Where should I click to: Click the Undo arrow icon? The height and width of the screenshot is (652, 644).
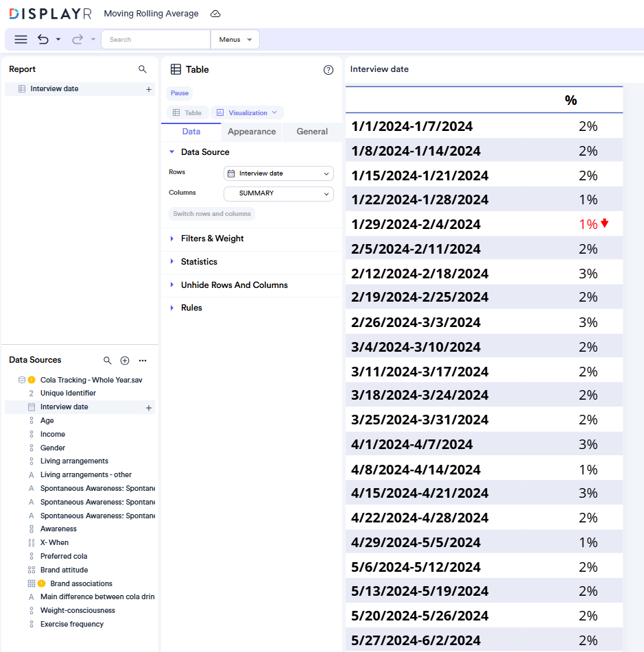[43, 39]
